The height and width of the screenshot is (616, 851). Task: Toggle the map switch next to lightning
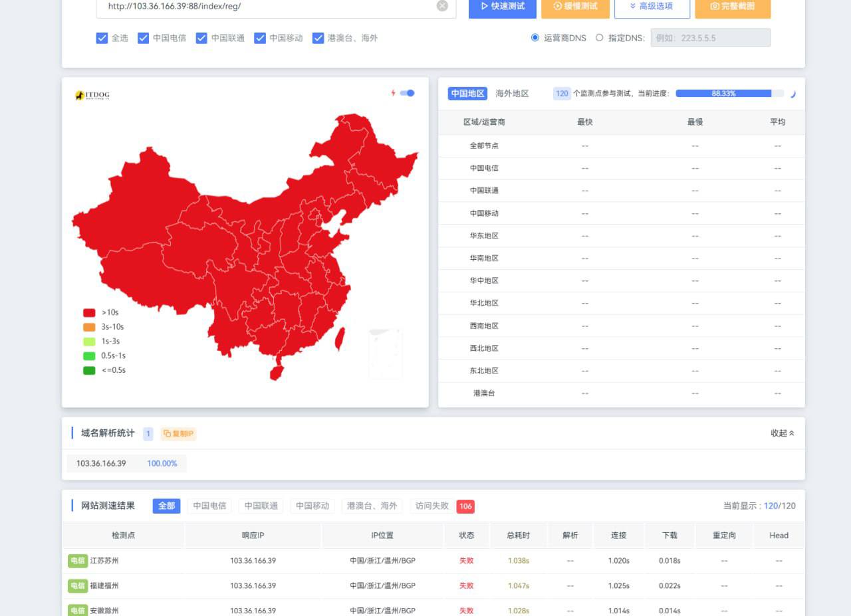(407, 93)
